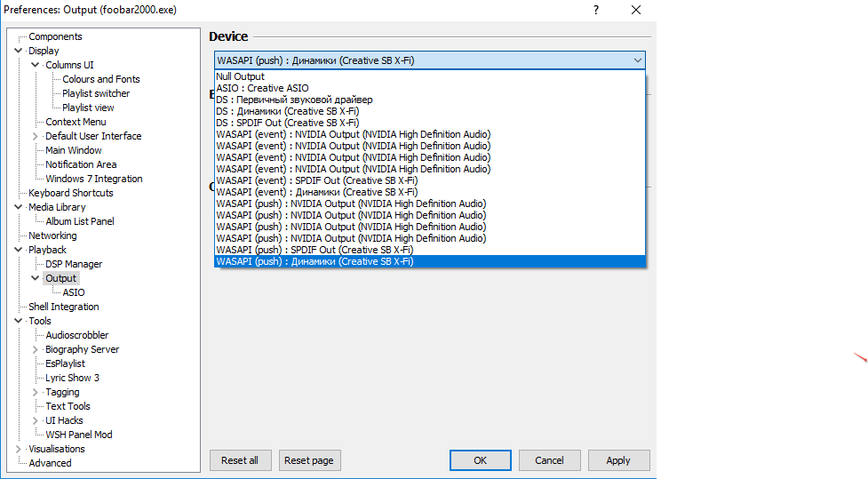Open UI Hacks page
This screenshot has height=479, width=868.
(64, 420)
